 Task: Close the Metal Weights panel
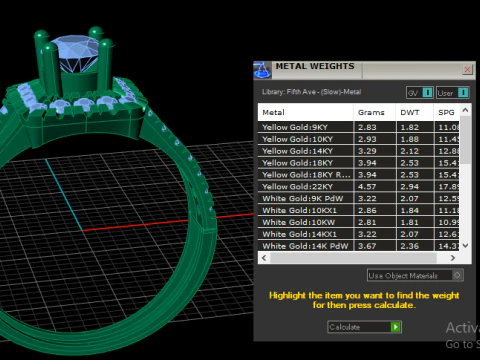pyautogui.click(x=467, y=69)
